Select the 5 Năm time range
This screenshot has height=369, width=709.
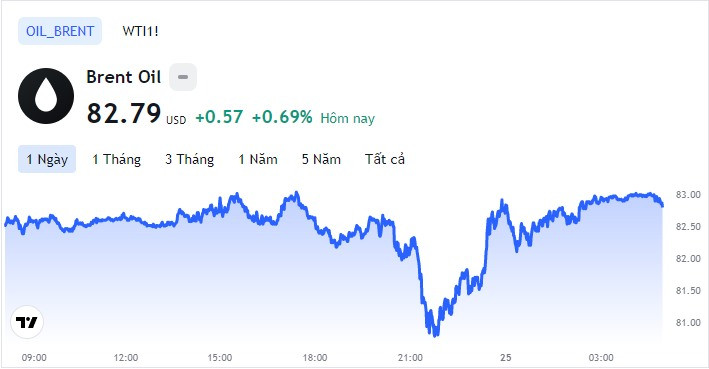click(321, 159)
